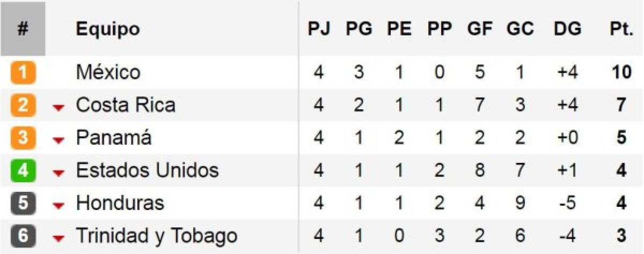This screenshot has height=254, width=644.
Task: Click the gray position 6 badge
Action: pyautogui.click(x=23, y=236)
